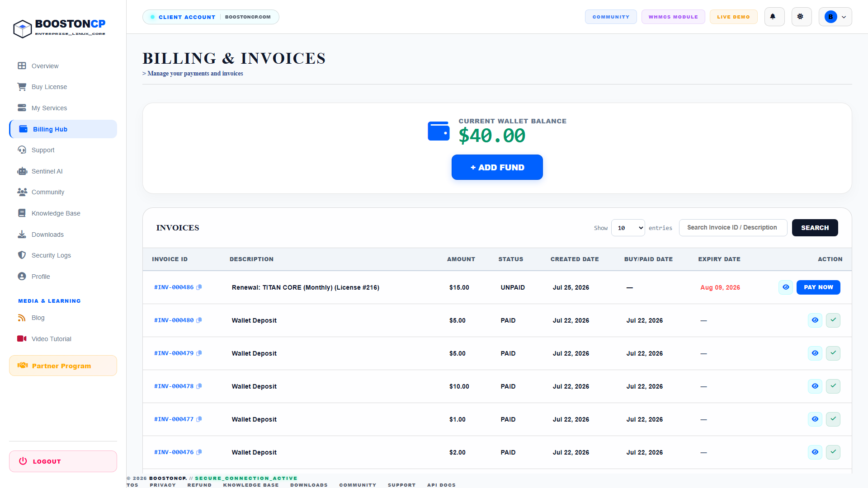Viewport: 868px width, 488px height.
Task: Open Security Logs page
Action: click(x=63, y=255)
